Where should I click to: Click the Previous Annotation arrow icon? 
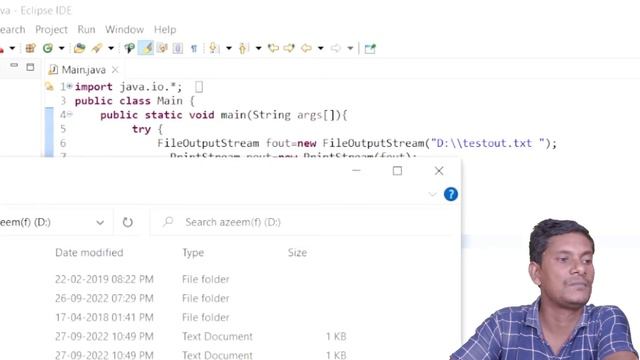click(x=244, y=48)
